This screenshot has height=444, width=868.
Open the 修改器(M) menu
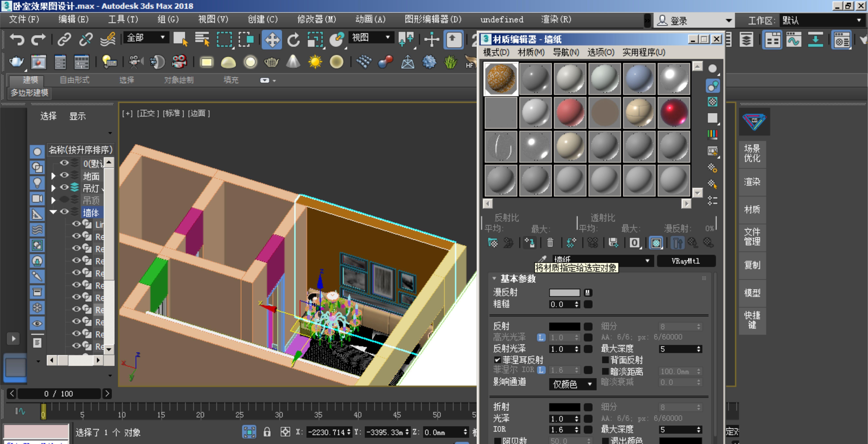[x=316, y=19]
